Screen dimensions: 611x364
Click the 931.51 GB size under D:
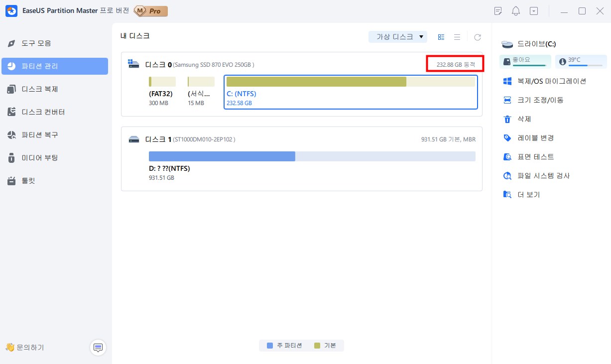(161, 178)
